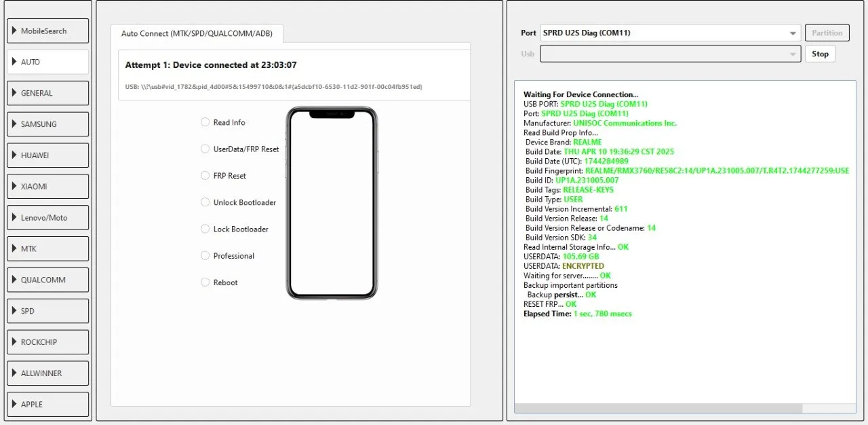The width and height of the screenshot is (868, 425).
Task: Expand the MobileSearch sidebar section
Action: coord(47,31)
